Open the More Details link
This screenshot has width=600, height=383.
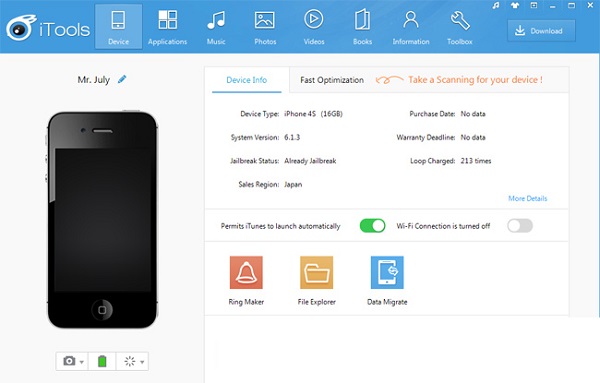coord(528,198)
